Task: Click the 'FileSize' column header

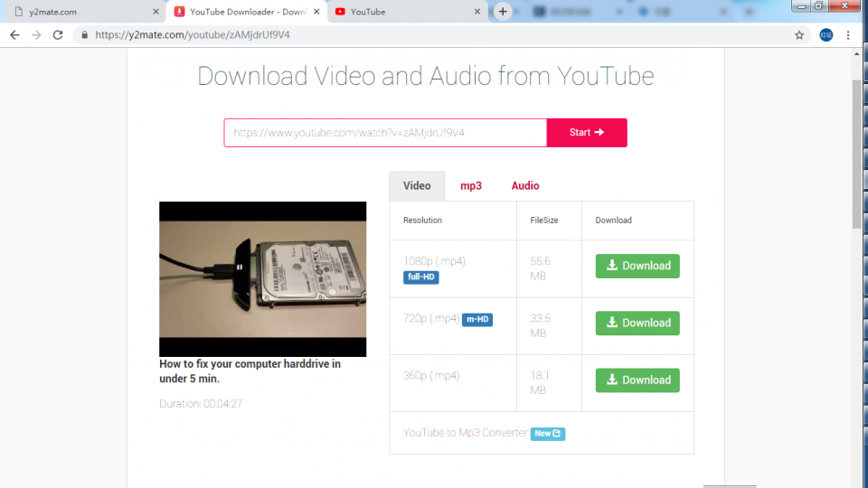Action: coord(544,221)
